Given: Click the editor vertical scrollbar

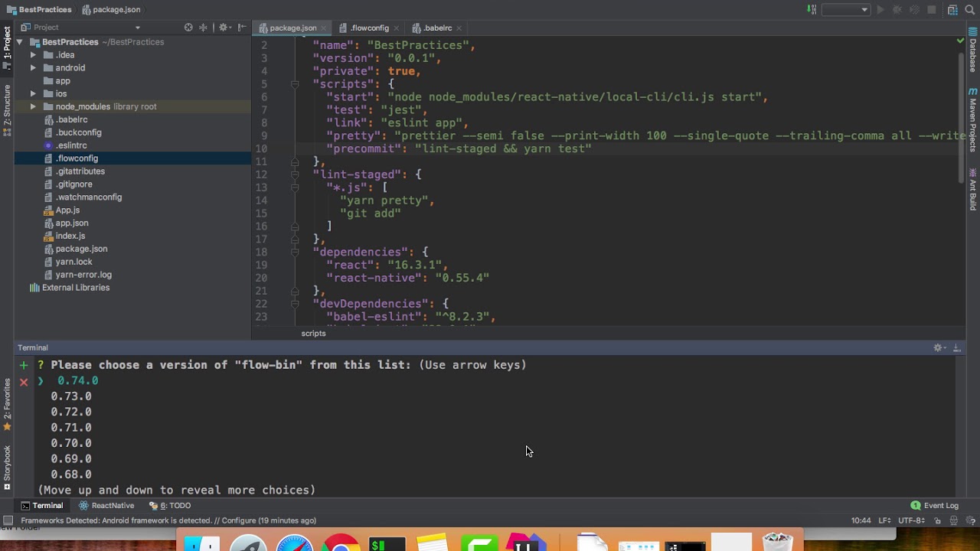Looking at the screenshot, I should tap(961, 119).
